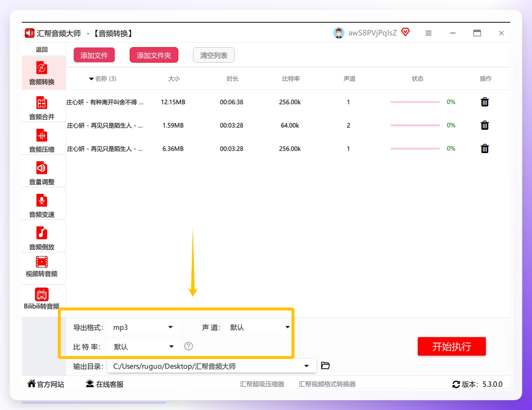Click version number 5.3.0.0

pos(492,384)
